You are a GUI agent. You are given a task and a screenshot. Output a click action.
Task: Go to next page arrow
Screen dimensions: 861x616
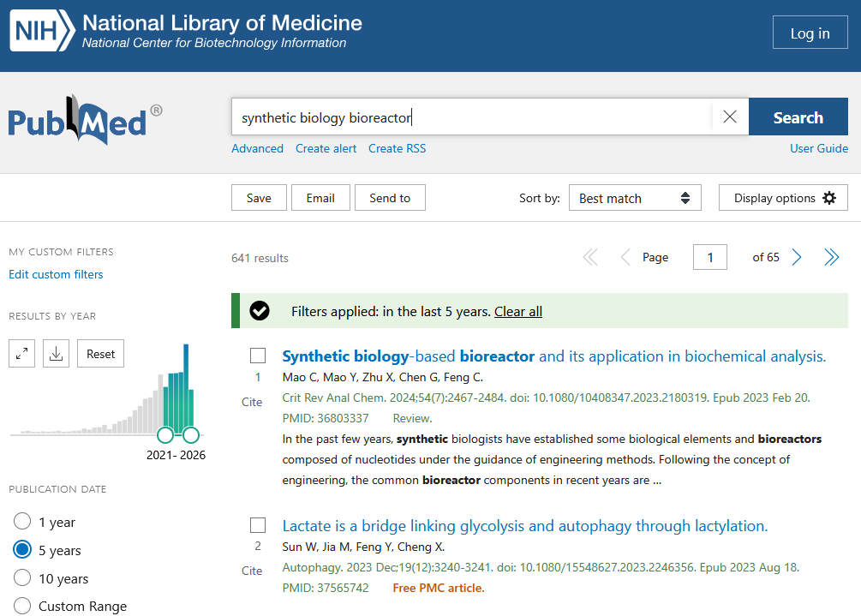click(797, 257)
